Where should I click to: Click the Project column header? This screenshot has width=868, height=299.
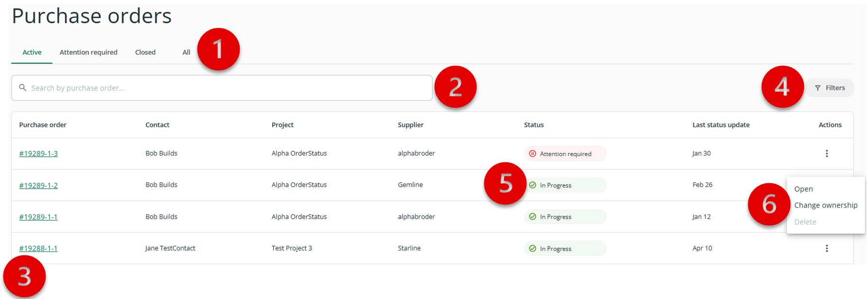282,125
